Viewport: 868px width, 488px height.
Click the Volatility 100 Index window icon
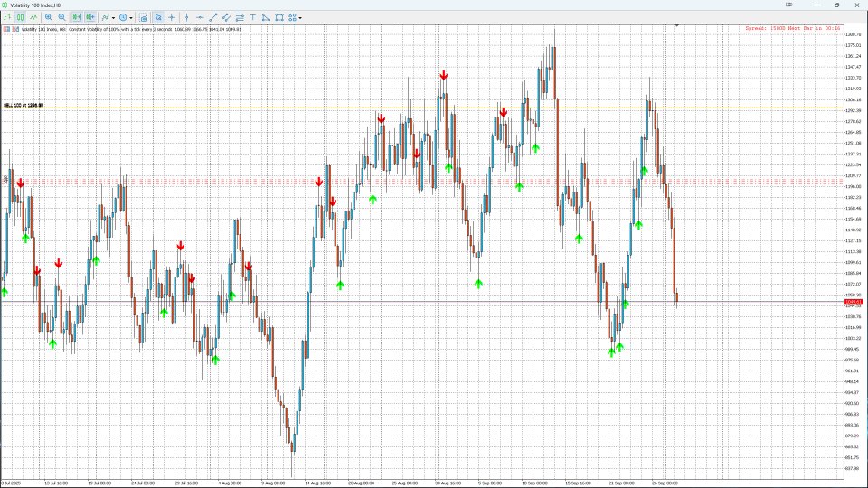pos(5,5)
